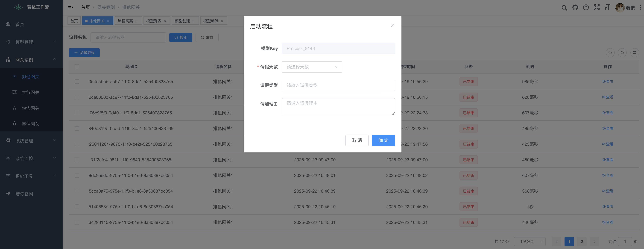
Task: Click the 请加理由 textarea
Action: [x=338, y=107]
